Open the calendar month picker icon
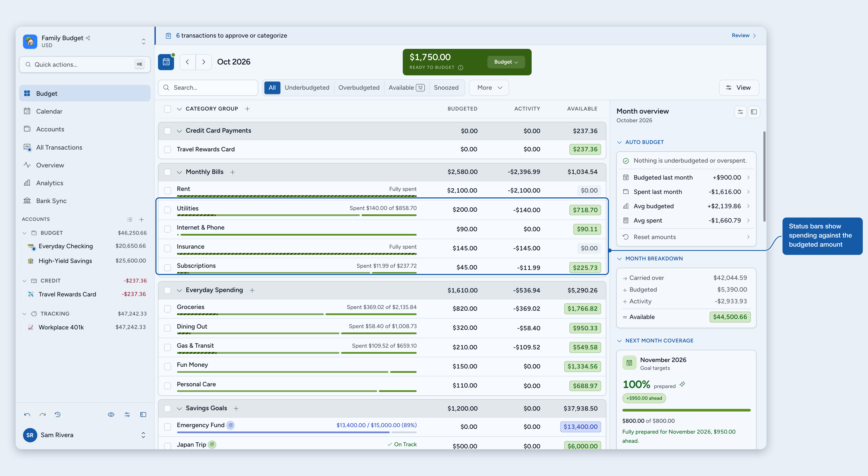The width and height of the screenshot is (868, 476). click(x=166, y=62)
